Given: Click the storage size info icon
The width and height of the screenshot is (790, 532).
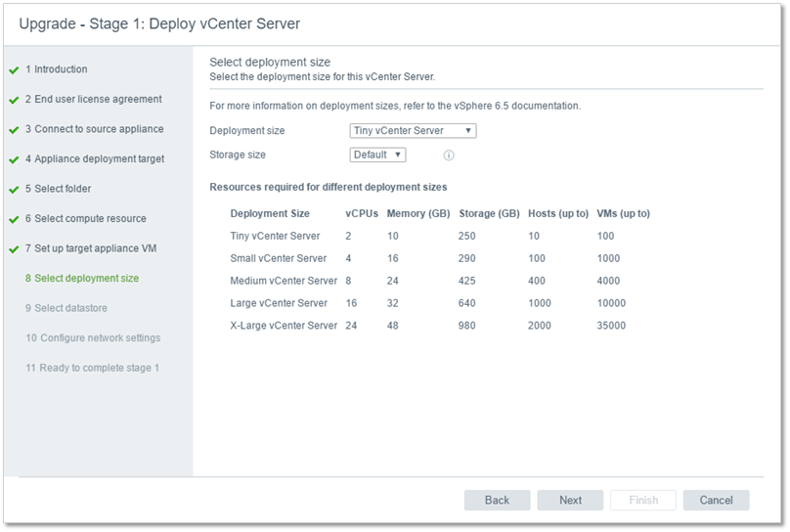Looking at the screenshot, I should [x=449, y=155].
